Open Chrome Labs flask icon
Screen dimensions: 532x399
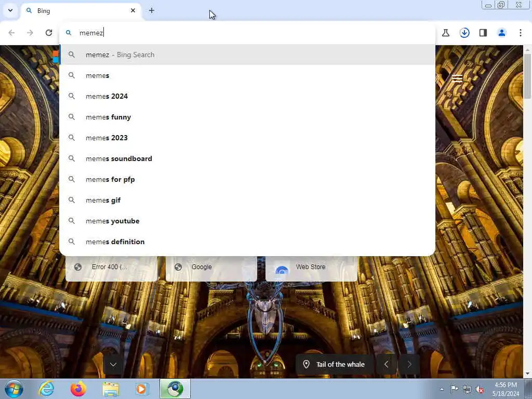tap(446, 33)
